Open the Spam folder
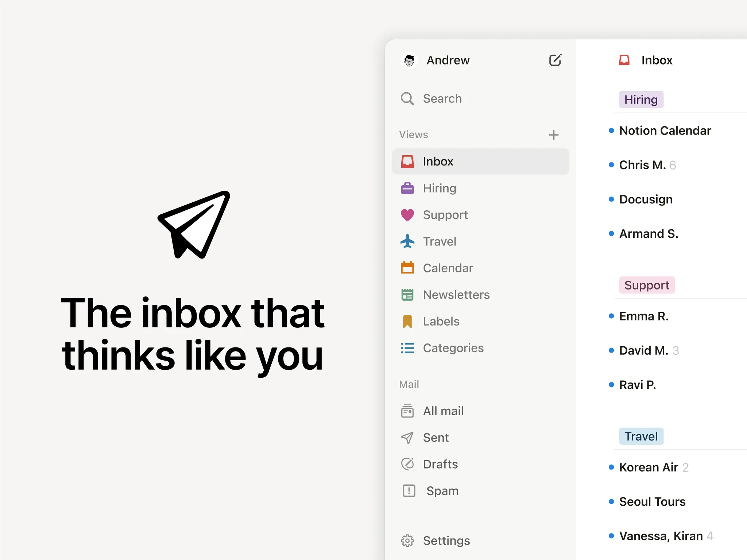The image size is (747, 560). point(442,491)
